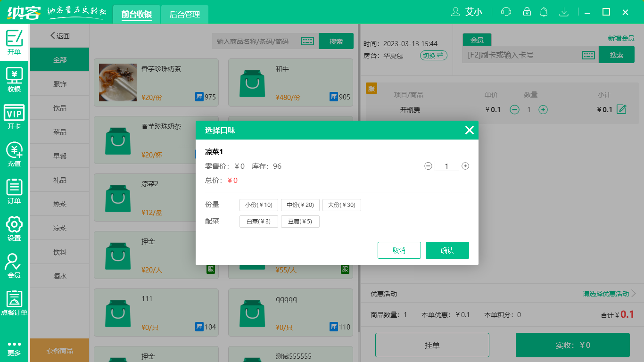
Task: Click the 切换 table switch button
Action: coord(433,56)
